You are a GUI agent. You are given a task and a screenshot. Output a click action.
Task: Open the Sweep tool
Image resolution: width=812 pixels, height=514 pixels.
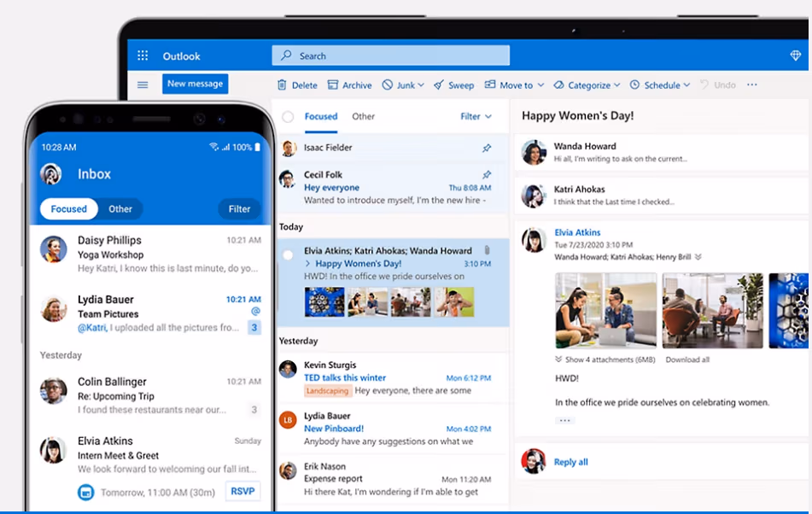coord(454,85)
